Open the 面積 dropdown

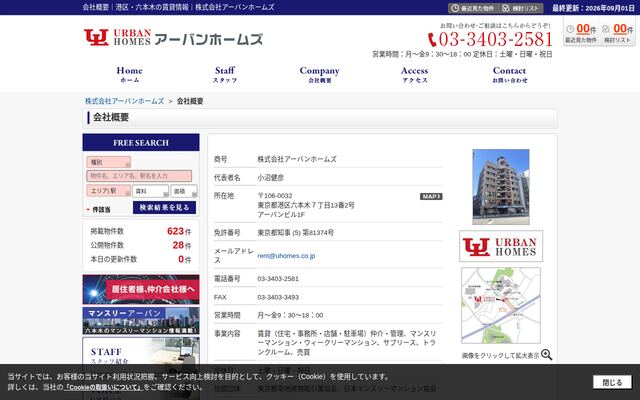point(184,191)
